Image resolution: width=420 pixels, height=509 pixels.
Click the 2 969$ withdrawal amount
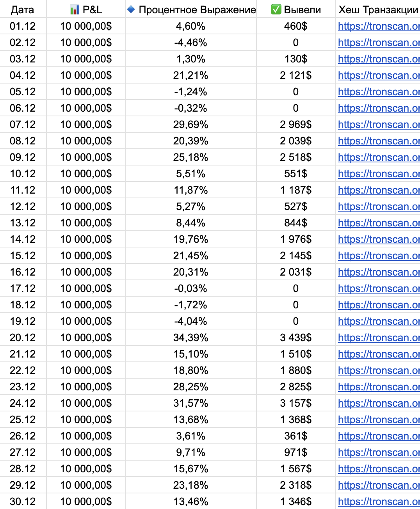[x=295, y=125]
